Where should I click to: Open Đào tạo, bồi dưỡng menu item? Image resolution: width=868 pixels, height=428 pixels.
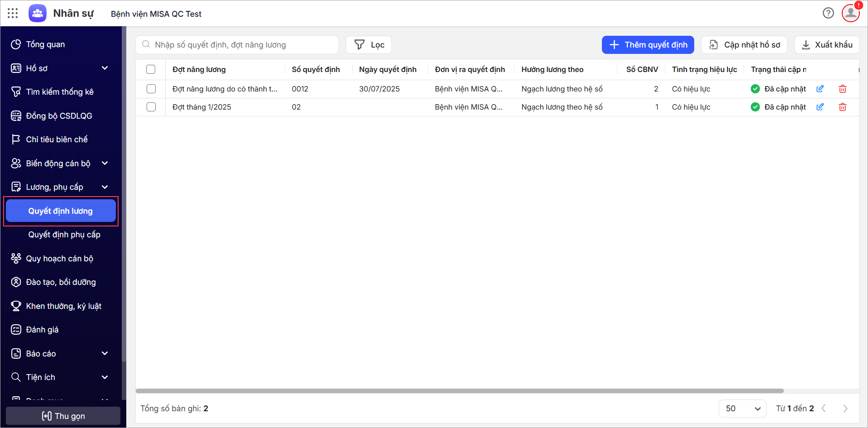click(x=61, y=282)
